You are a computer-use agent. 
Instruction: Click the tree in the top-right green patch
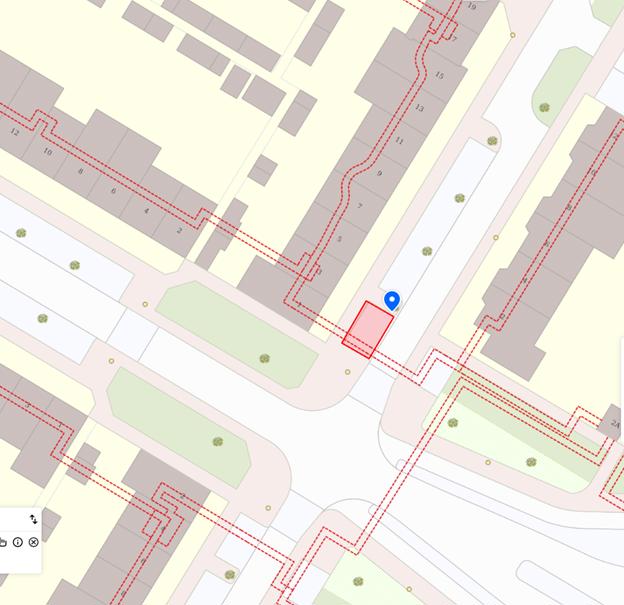544,107
